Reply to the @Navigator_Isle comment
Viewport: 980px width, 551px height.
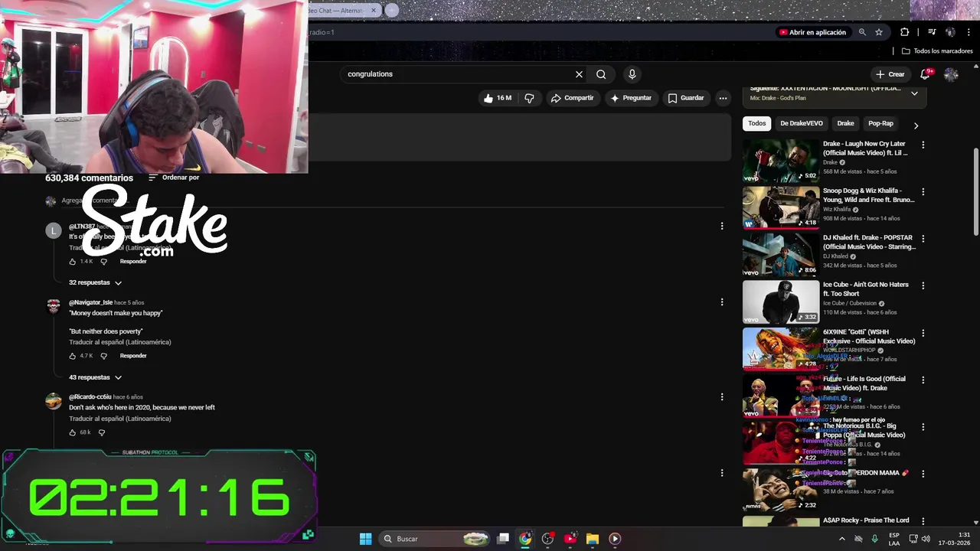[x=133, y=356]
